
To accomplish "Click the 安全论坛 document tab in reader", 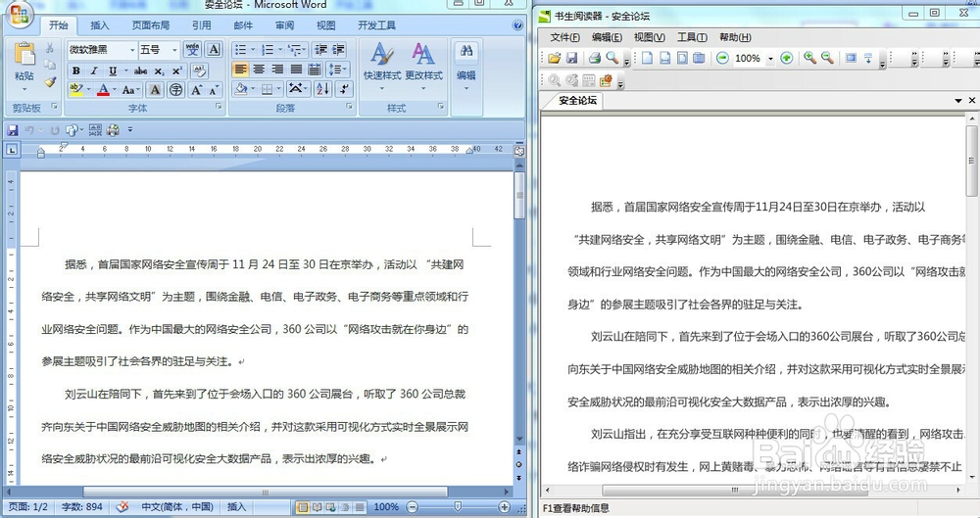I will pos(577,101).
